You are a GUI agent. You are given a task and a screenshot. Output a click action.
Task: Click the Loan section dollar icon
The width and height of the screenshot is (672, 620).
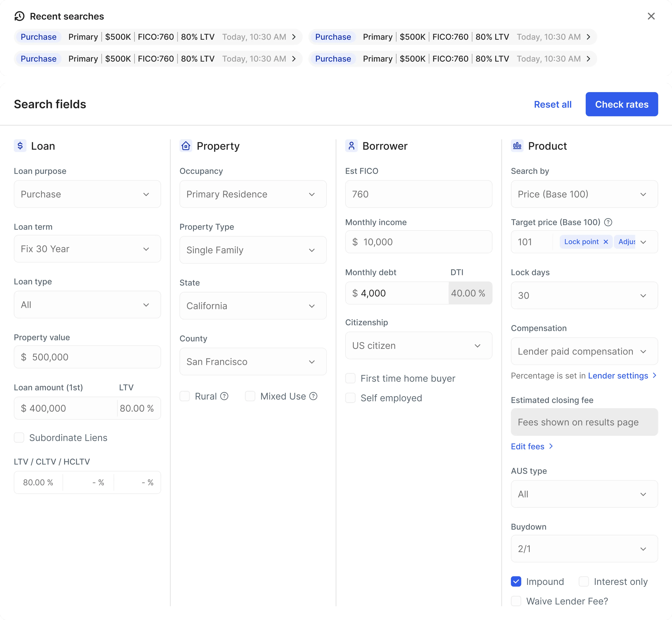[x=20, y=146]
